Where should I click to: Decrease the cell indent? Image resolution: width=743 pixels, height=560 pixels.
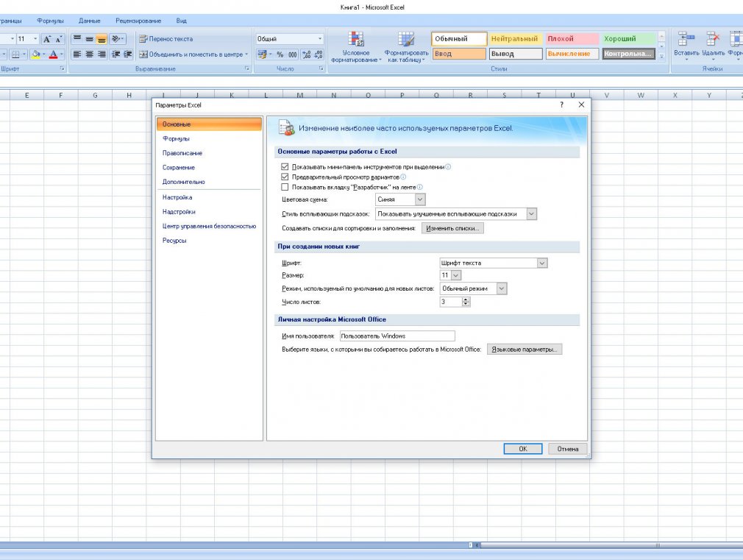click(115, 54)
